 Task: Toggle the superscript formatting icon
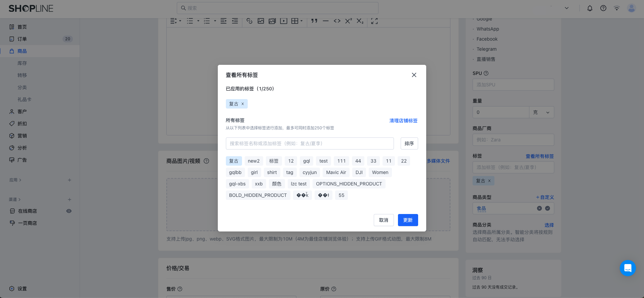point(349,21)
